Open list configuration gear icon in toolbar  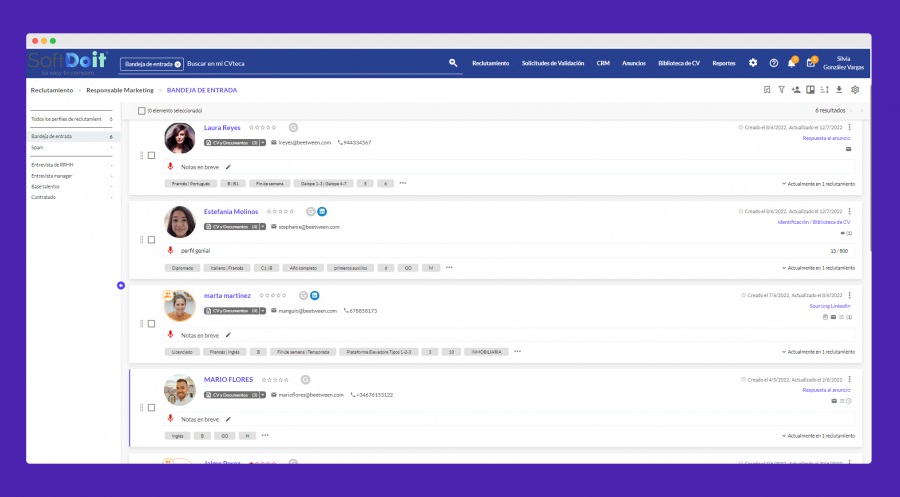click(x=855, y=90)
